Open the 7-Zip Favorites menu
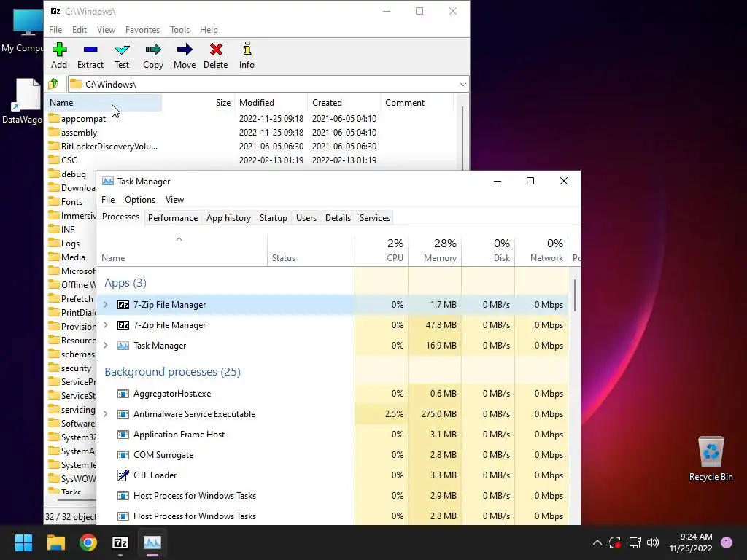The height and width of the screenshot is (560, 747). 142,29
